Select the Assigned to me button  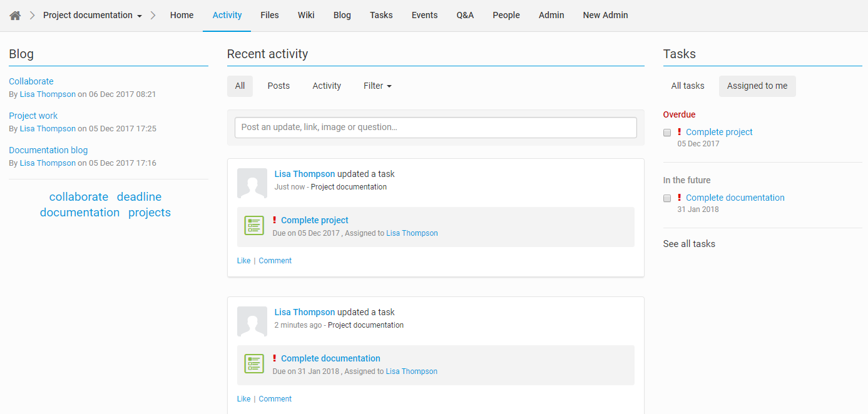click(x=757, y=86)
